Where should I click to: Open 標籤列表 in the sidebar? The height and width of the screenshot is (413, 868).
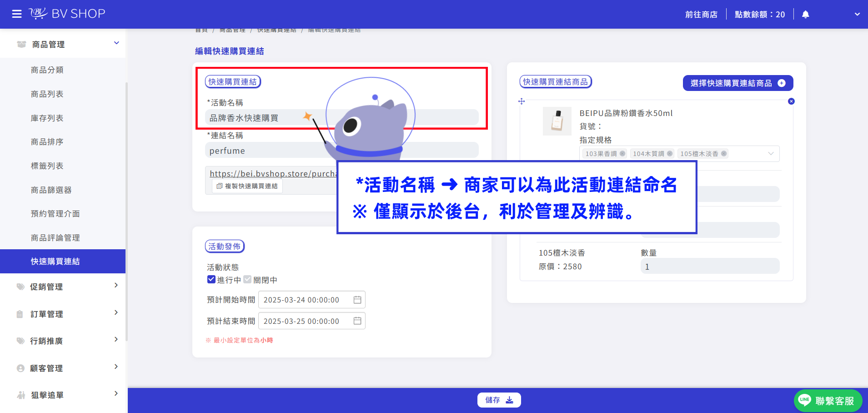pyautogui.click(x=47, y=166)
